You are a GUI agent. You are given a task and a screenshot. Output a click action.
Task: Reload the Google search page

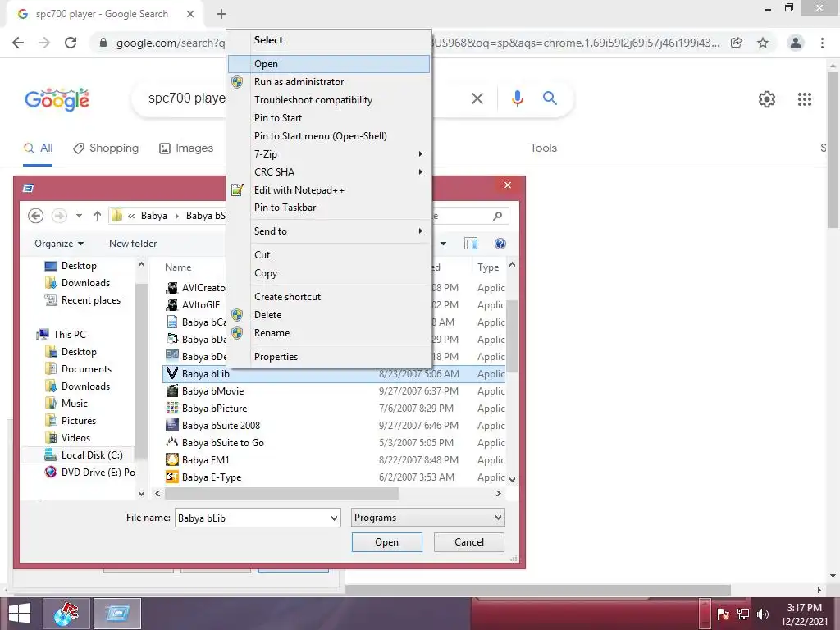71,43
